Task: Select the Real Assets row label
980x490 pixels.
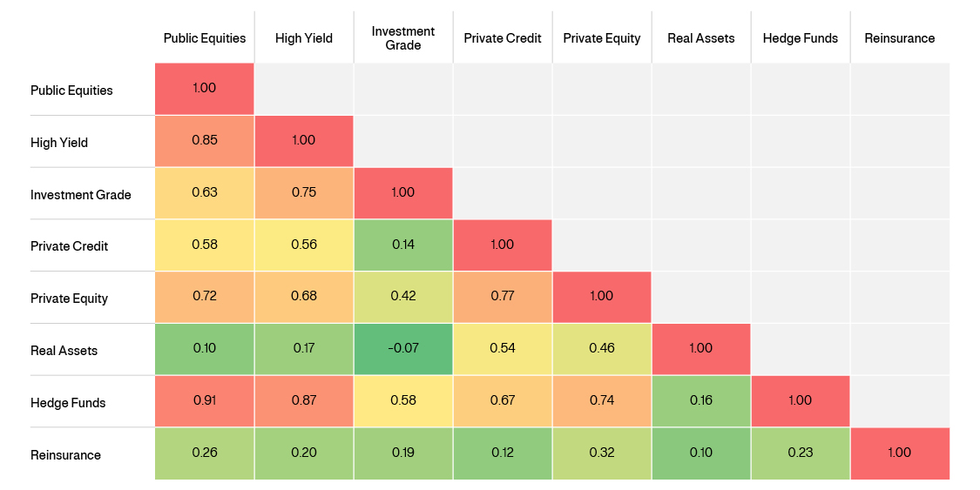Action: [x=64, y=351]
